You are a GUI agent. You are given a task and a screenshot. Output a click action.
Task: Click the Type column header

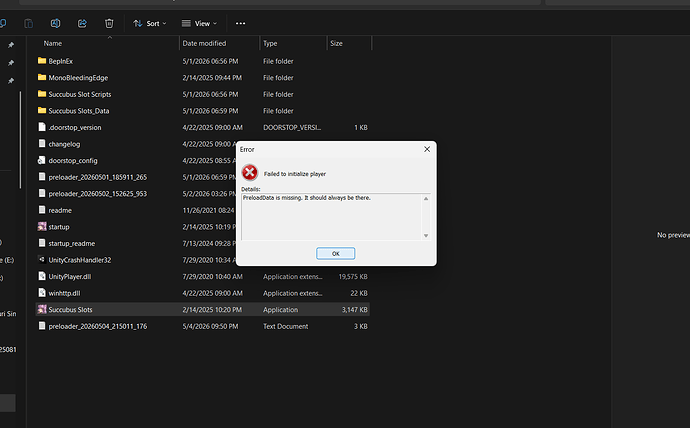270,43
